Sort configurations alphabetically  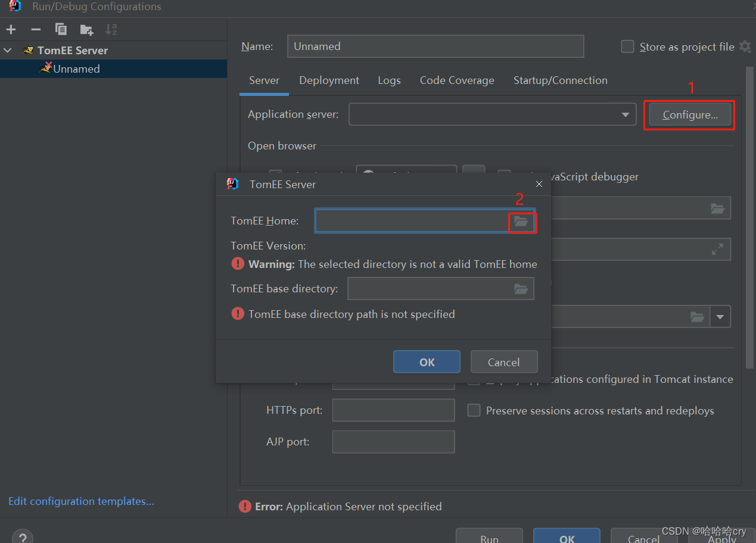coord(111,29)
